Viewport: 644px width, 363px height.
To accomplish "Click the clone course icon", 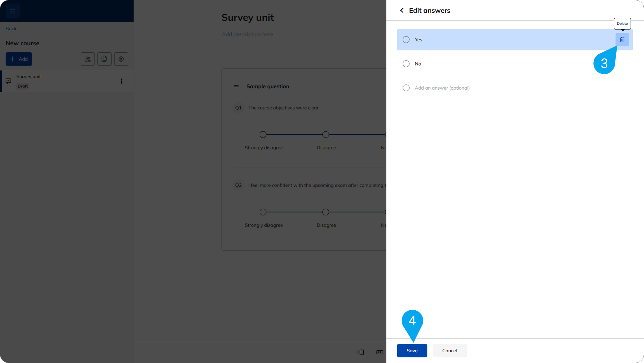I will point(104,59).
